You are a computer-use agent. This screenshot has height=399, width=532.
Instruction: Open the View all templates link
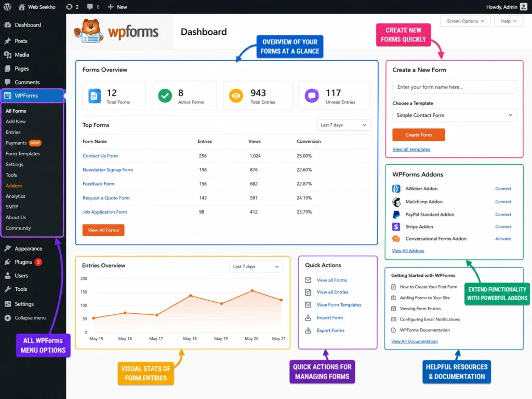click(411, 149)
